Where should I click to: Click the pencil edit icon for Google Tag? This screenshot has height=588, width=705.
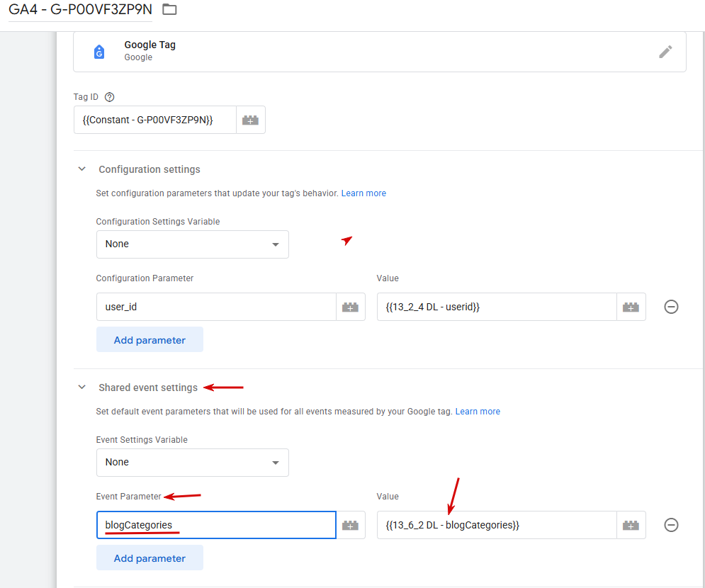(x=665, y=52)
